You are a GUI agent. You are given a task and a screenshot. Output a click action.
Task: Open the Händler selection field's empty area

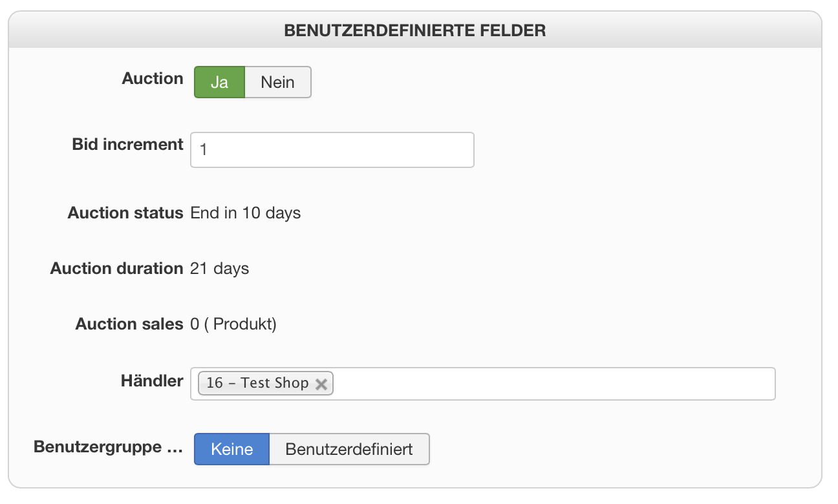click(x=550, y=384)
